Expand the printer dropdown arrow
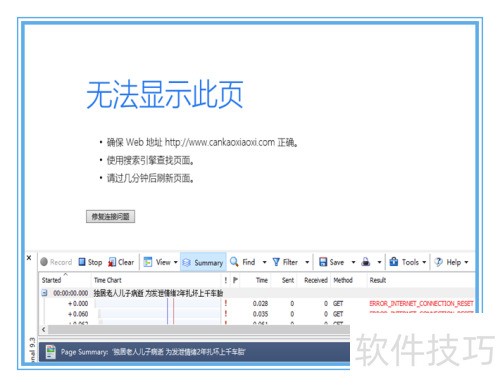 (379, 262)
